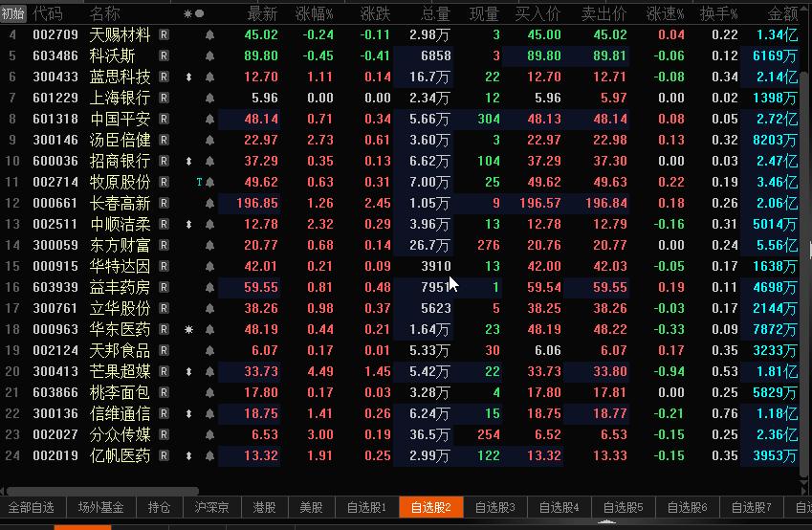Screen dimensions: 812x530
Task: Click the bell alert icon for 汤臣倍健
Action: point(209,141)
